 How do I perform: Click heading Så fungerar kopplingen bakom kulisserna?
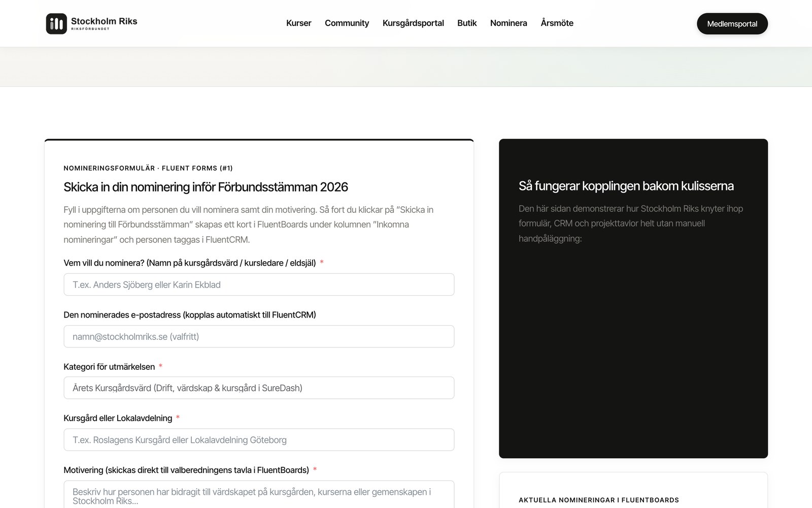tap(626, 186)
